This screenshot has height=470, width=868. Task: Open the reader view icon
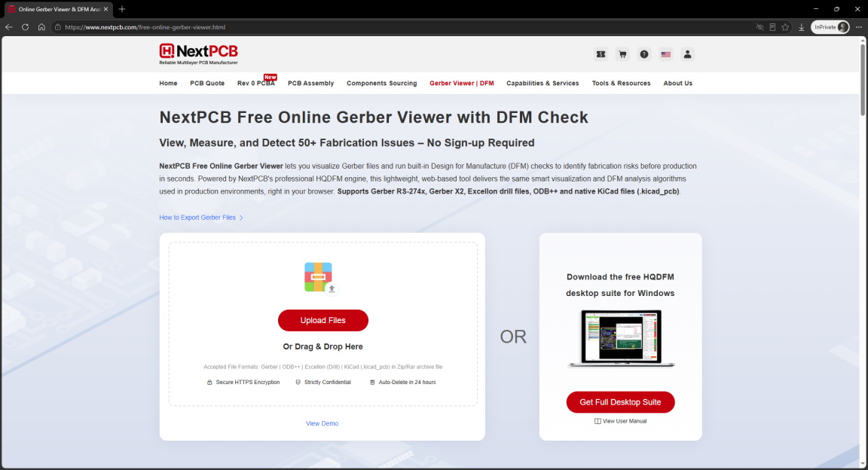(x=772, y=27)
